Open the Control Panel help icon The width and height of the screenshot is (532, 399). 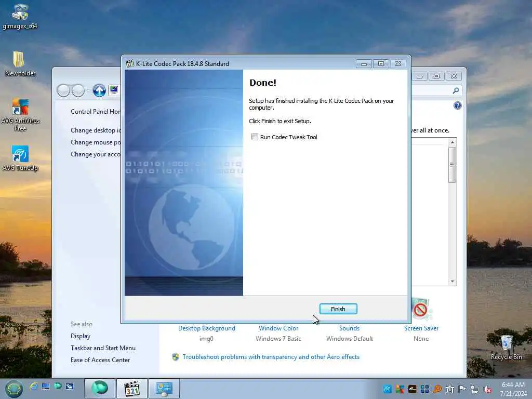click(x=457, y=105)
